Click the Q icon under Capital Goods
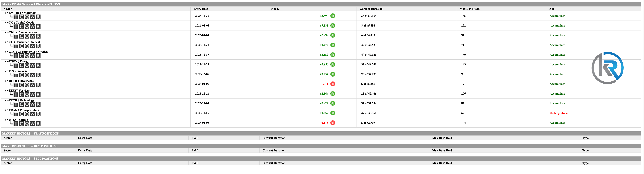This screenshot has height=174, width=644. (x=27, y=27)
